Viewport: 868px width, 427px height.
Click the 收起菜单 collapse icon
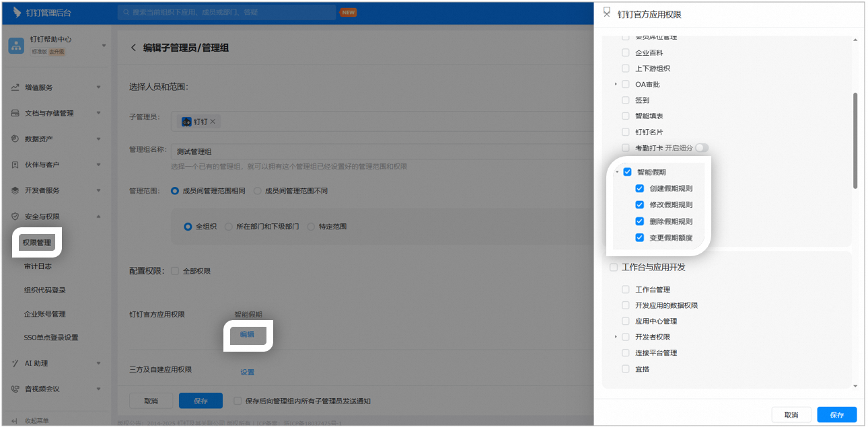point(15,421)
